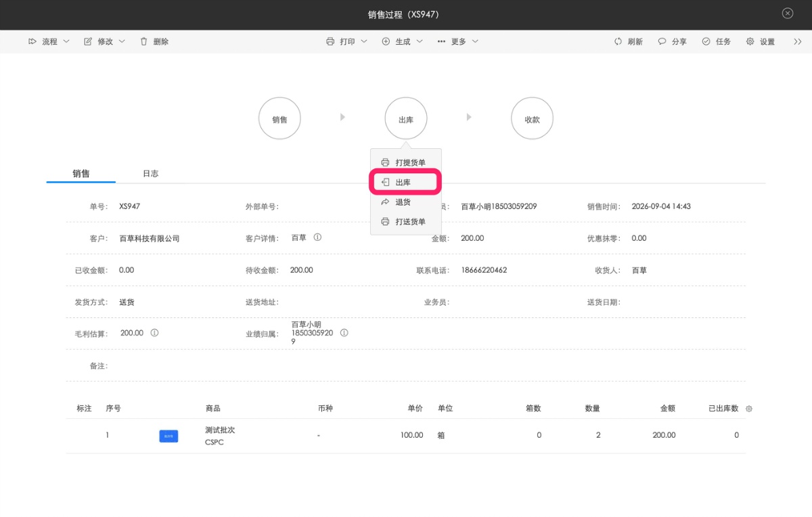Image resolution: width=812 pixels, height=517 pixels.
Task: Expand toolbar with the double-chevron icon
Action: (797, 41)
